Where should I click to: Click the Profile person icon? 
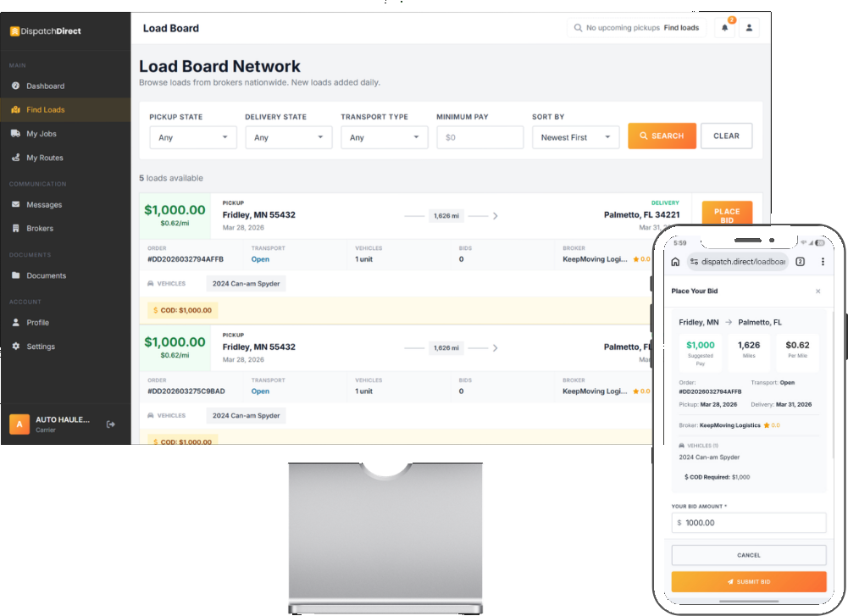(x=16, y=322)
